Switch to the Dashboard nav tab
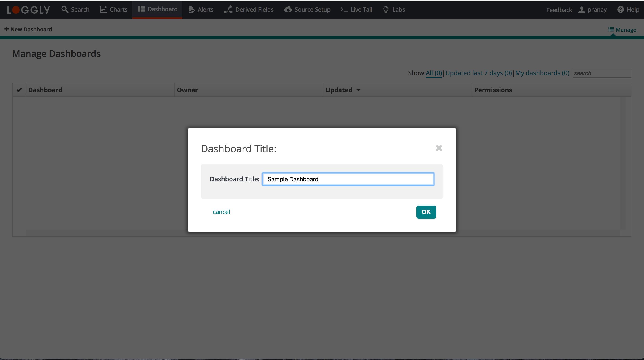This screenshot has height=360, width=644. point(157,9)
